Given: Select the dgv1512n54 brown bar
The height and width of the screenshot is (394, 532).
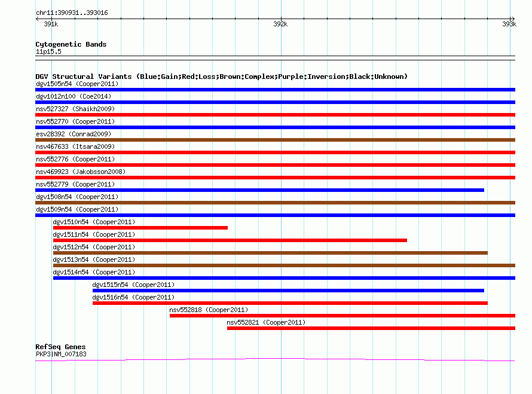Looking at the screenshot, I should [270, 253].
